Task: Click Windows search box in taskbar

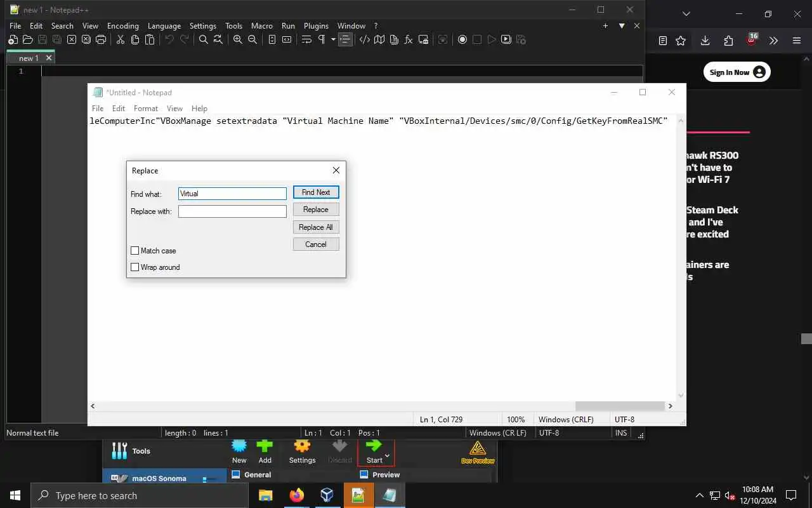Action: point(139,495)
